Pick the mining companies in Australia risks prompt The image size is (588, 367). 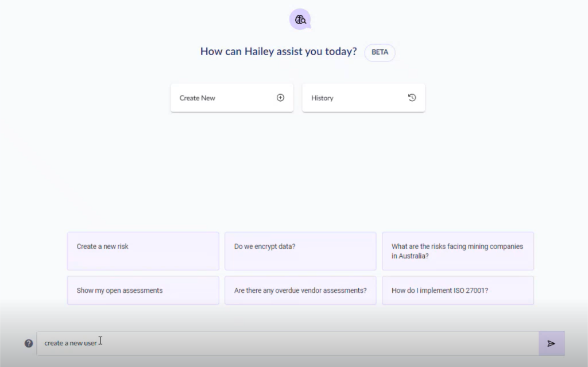(x=458, y=251)
